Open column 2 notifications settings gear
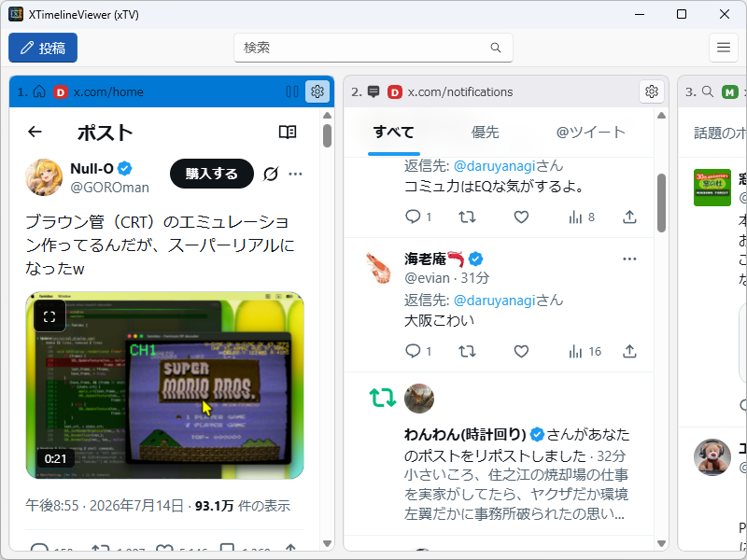Viewport: 747px width, 560px height. [651, 91]
